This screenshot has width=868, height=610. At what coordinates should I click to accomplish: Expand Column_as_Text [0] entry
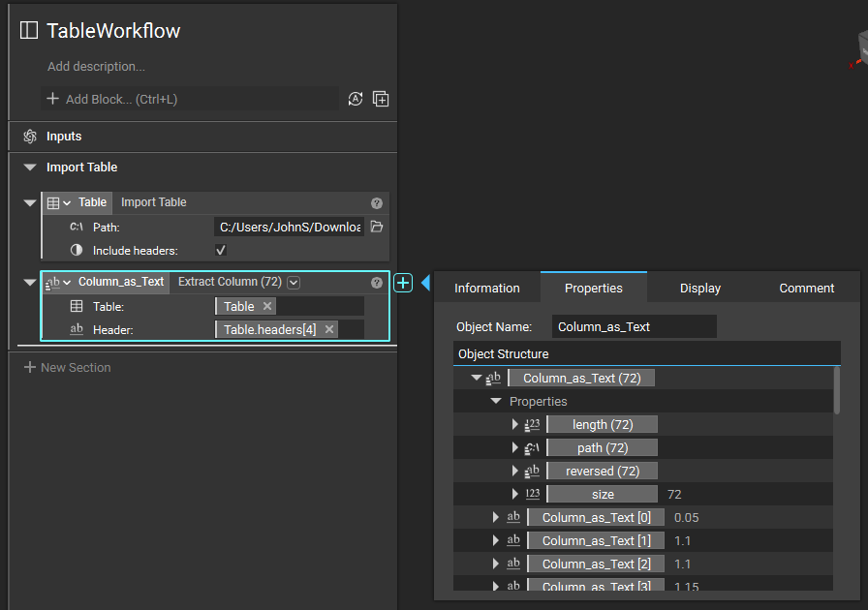[495, 518]
